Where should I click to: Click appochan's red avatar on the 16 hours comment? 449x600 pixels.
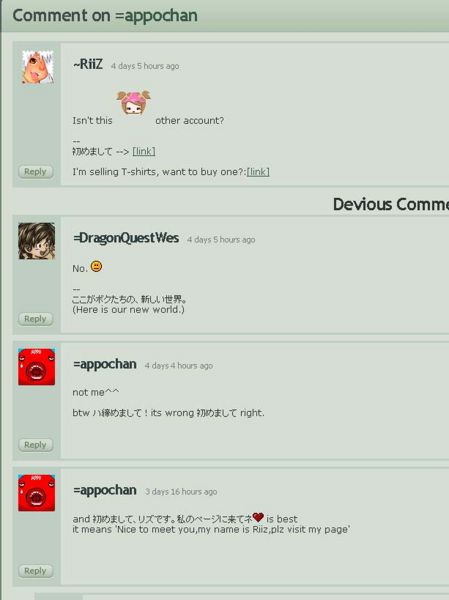point(37,493)
